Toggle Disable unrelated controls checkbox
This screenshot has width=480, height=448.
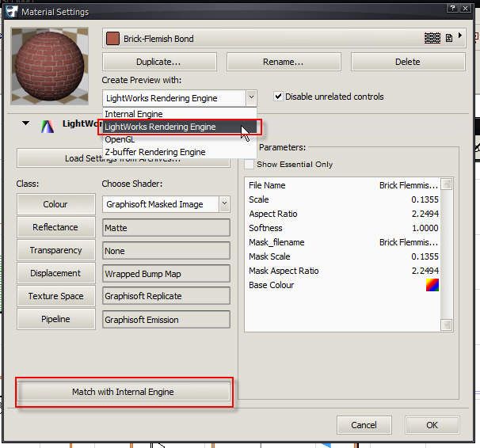[278, 97]
